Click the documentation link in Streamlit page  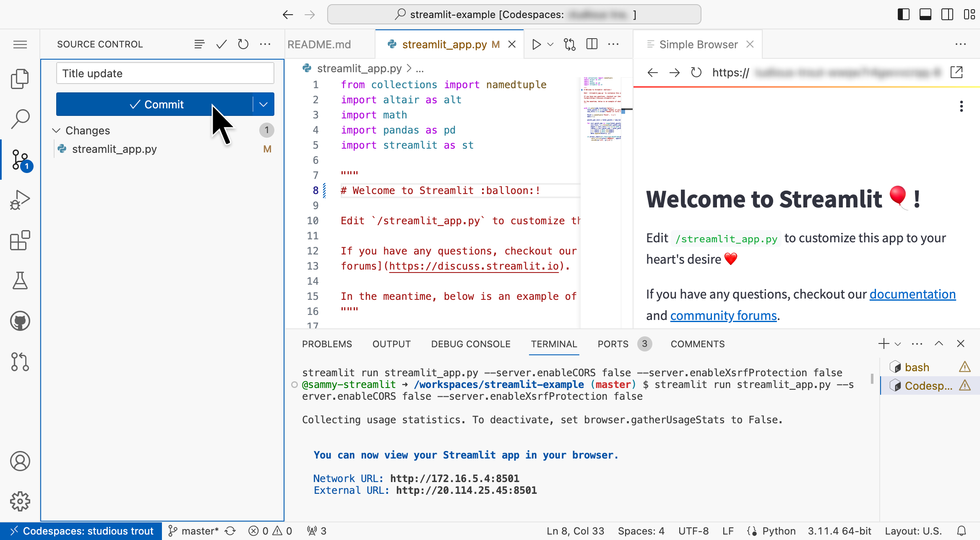[x=912, y=294]
